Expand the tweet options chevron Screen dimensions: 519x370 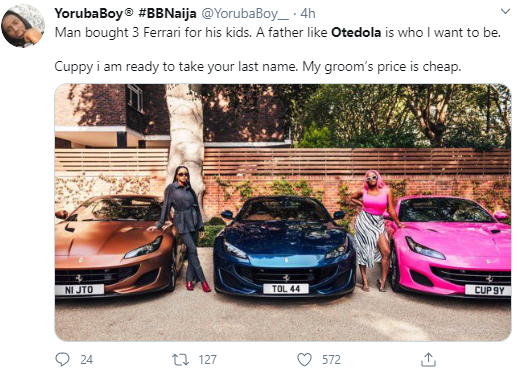(505, 12)
